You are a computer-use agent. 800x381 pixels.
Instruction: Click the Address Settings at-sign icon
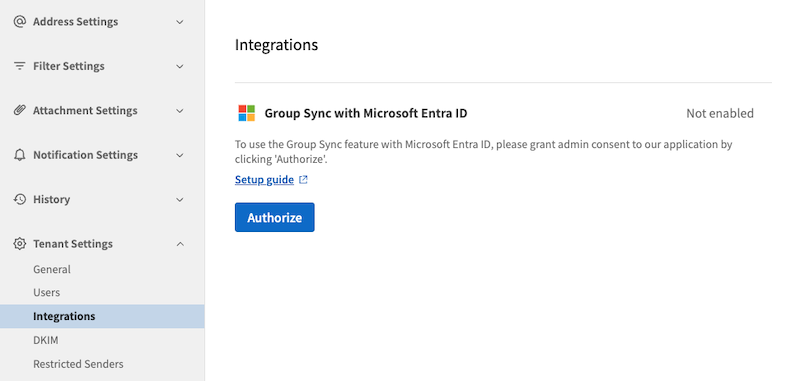tap(19, 21)
